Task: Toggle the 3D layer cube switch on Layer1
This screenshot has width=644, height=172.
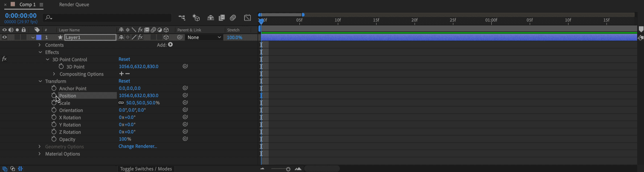Action: (x=166, y=37)
